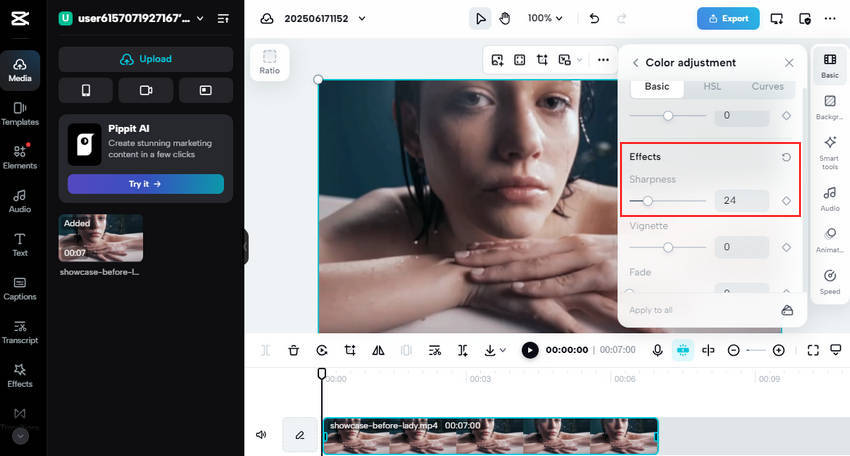Expand more sidebar items chevron

pyautogui.click(x=20, y=435)
